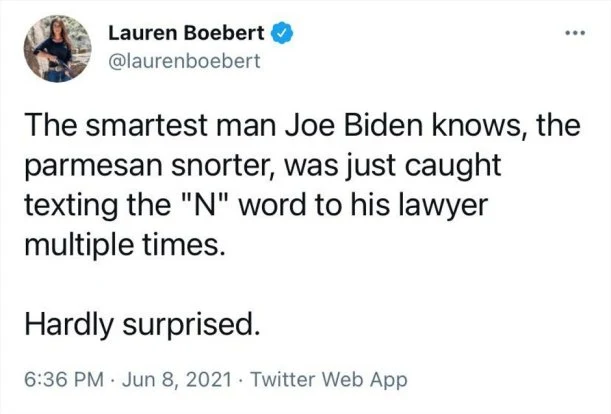This screenshot has width=611, height=414.
Task: Click the word "caught" in tweet
Action: pos(452,166)
